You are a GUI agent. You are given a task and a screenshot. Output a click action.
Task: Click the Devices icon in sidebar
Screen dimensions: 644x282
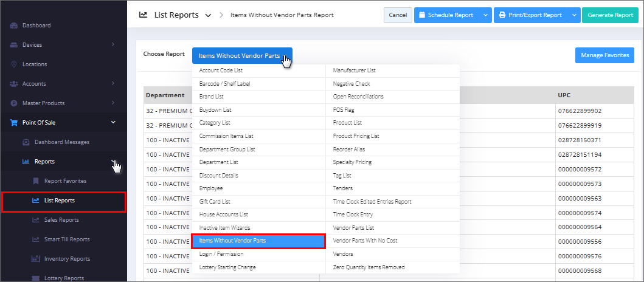[14, 45]
